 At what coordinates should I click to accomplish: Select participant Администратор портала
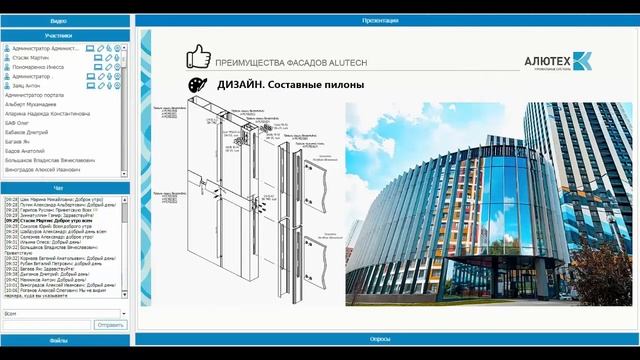34,95
